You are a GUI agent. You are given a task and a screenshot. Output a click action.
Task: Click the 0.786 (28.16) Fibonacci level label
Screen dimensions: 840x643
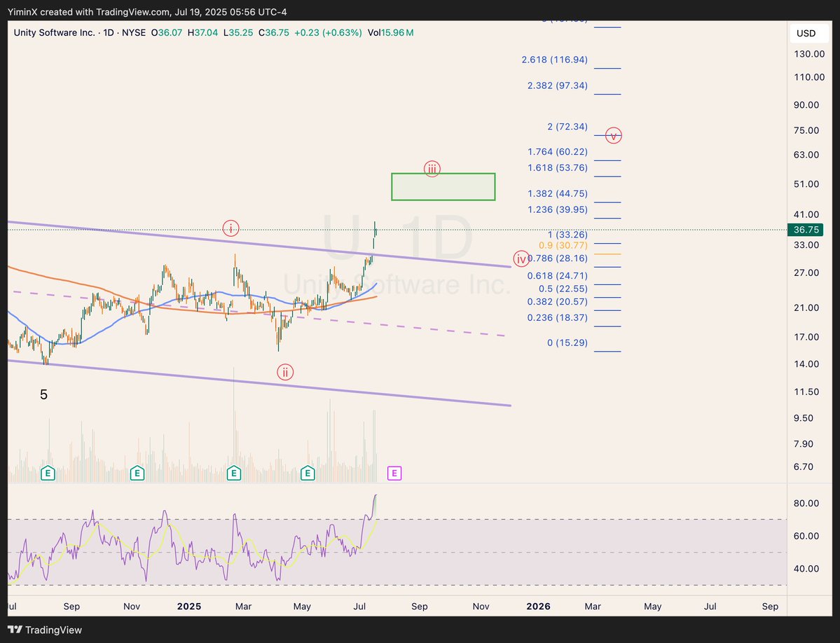tap(557, 258)
